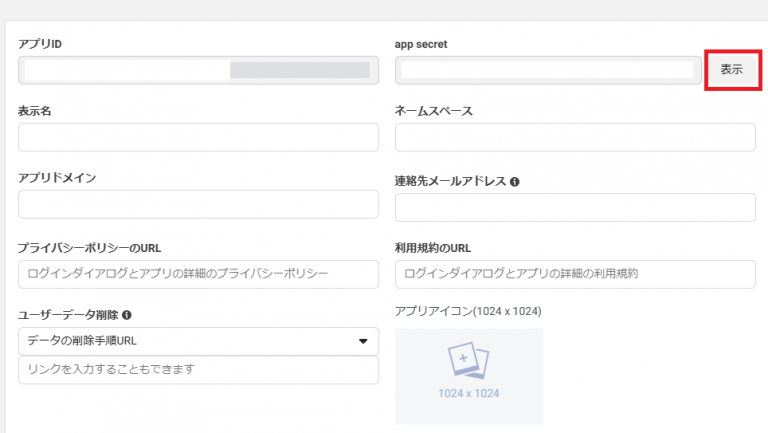The height and width of the screenshot is (433, 768).
Task: Click the app secret field
Action: [x=548, y=71]
